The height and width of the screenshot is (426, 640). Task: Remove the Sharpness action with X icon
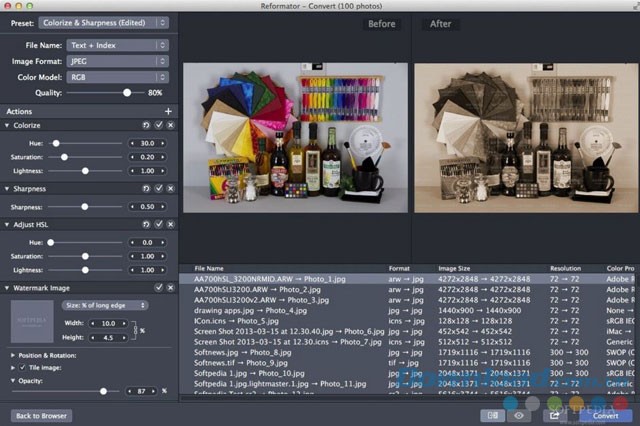(170, 188)
